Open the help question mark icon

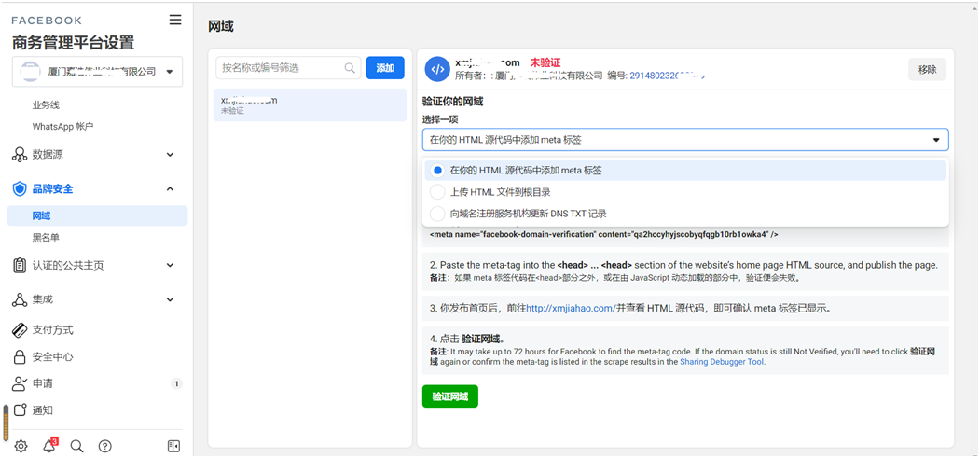tap(105, 446)
